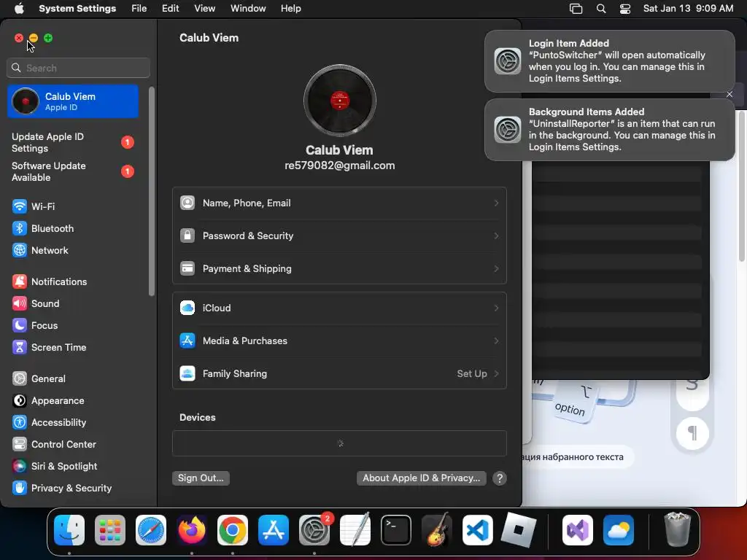
Task: Open TextEdit from the Dock
Action: [355, 530]
